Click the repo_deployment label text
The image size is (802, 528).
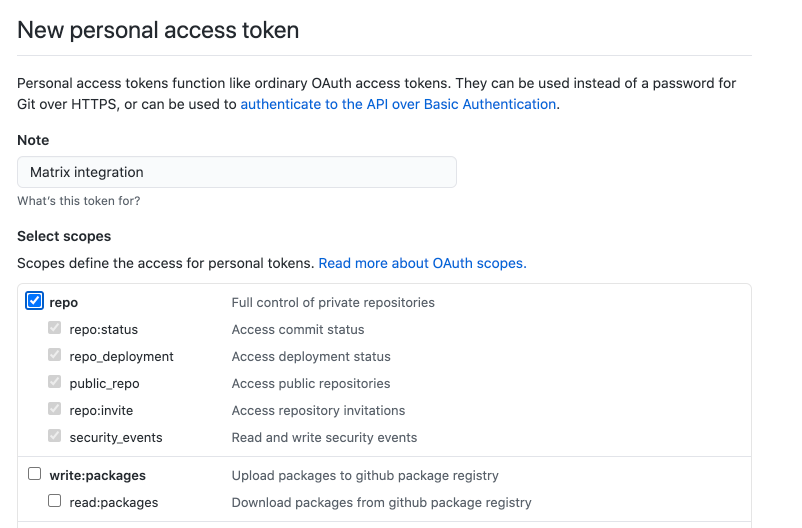[121, 357]
